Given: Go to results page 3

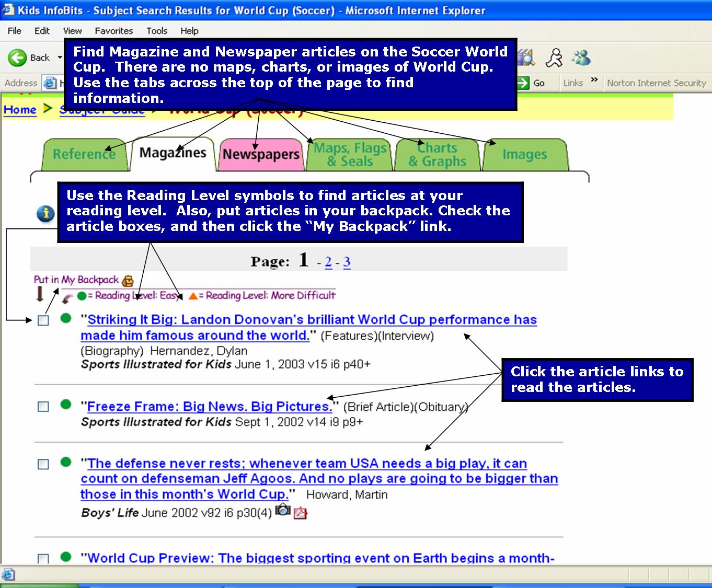Looking at the screenshot, I should (x=347, y=262).
